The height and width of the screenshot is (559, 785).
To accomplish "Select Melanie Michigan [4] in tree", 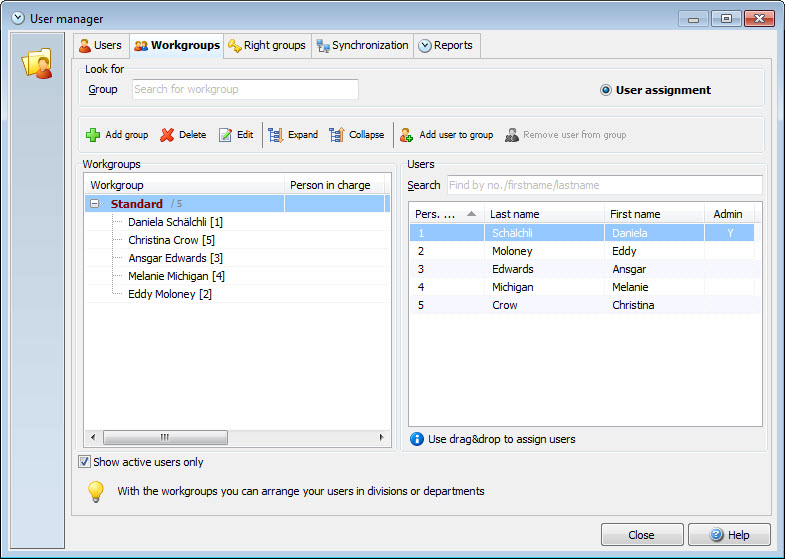I will point(176,276).
